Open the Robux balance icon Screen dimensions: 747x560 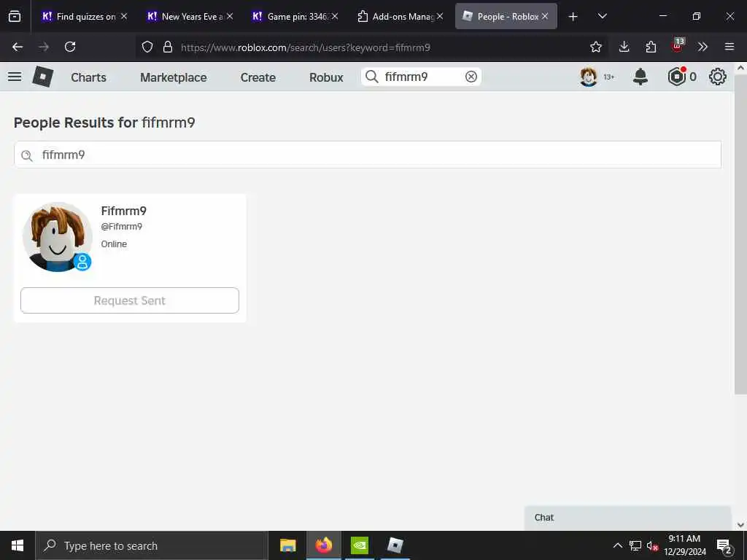click(x=676, y=77)
